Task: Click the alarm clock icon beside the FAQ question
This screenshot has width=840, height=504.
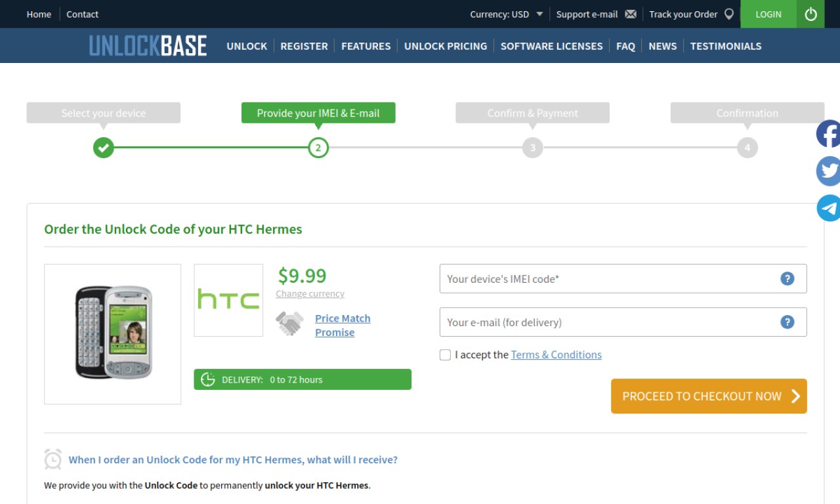Action: [53, 459]
